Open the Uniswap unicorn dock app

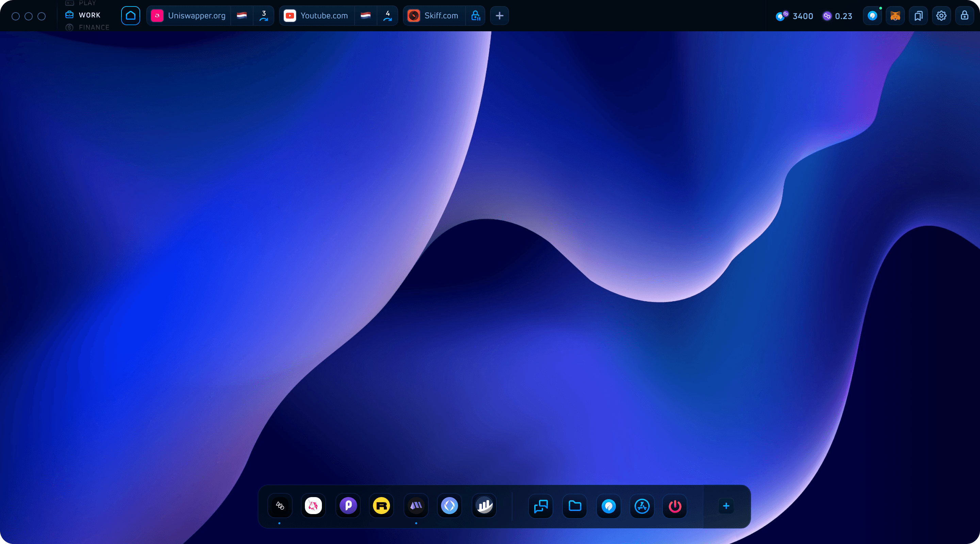[x=313, y=506]
